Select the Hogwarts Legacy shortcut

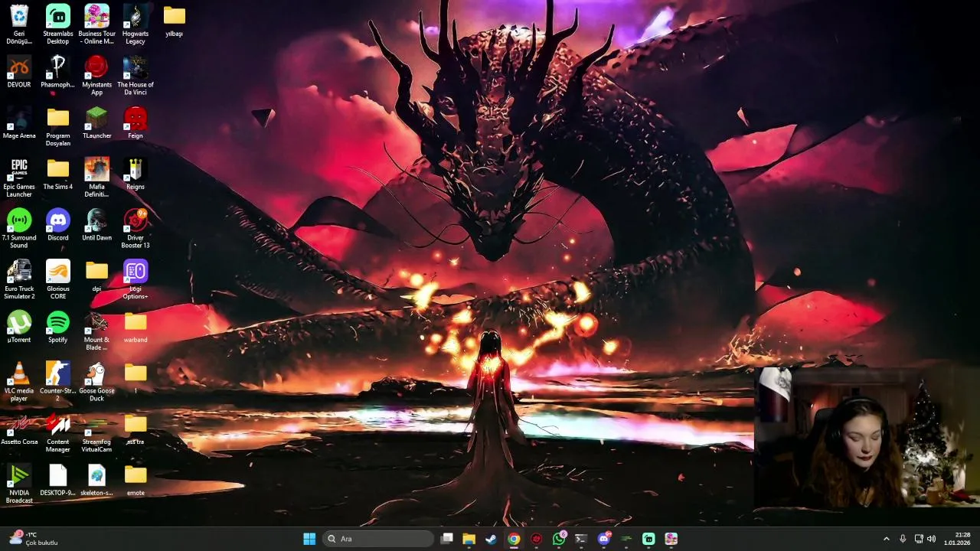pos(136,24)
